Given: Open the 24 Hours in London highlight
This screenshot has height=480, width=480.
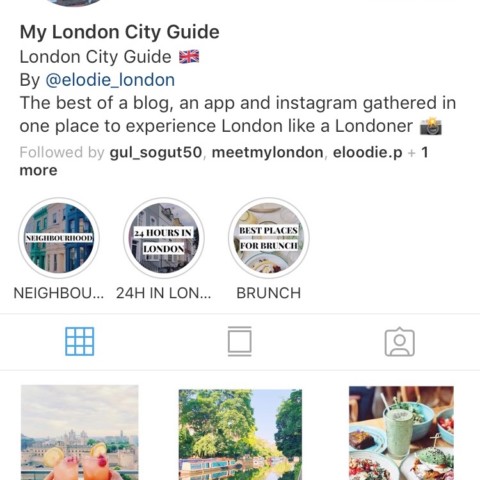Looking at the screenshot, I should (x=164, y=238).
